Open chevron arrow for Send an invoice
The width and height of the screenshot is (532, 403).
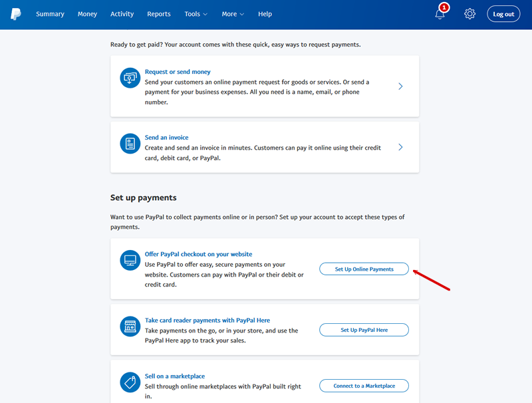pyautogui.click(x=400, y=147)
